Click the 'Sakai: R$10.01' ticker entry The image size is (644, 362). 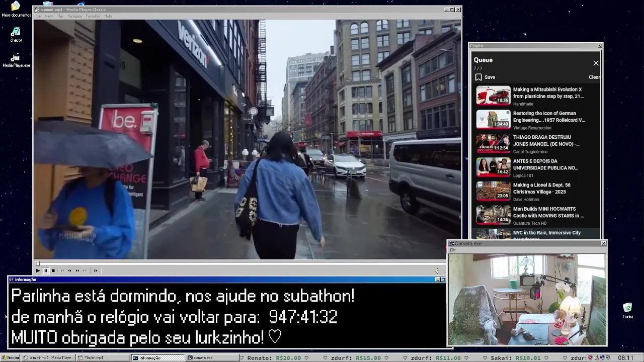coord(516,358)
